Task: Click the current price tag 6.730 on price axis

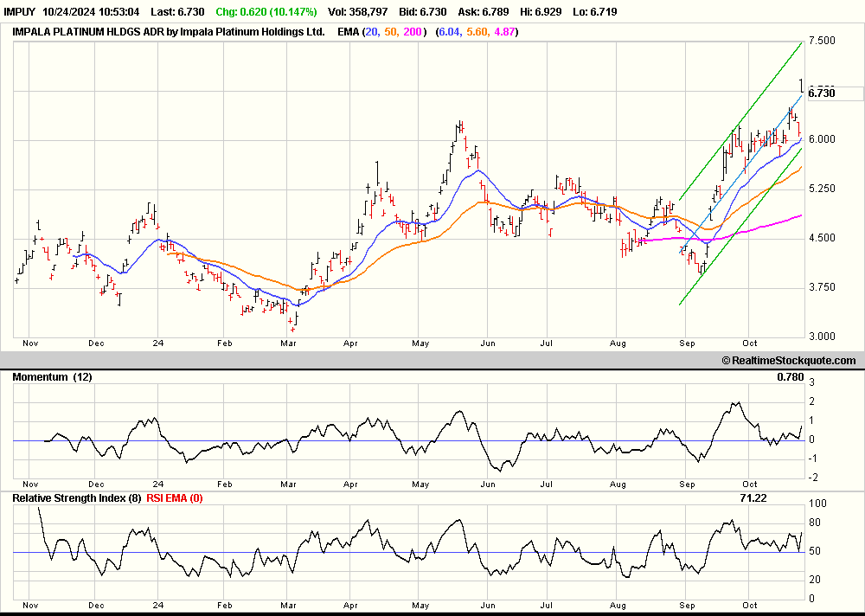Action: (x=822, y=93)
